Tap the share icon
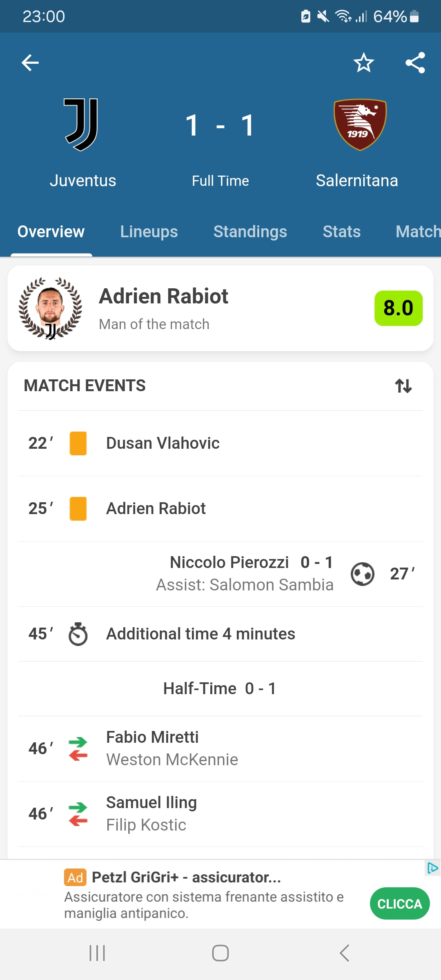 pos(415,63)
